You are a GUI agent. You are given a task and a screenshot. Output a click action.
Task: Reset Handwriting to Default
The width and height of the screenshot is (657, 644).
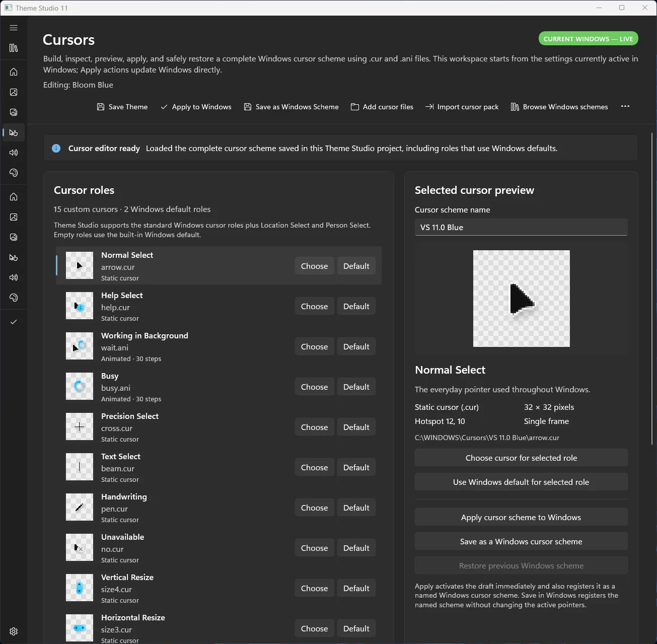click(x=356, y=508)
